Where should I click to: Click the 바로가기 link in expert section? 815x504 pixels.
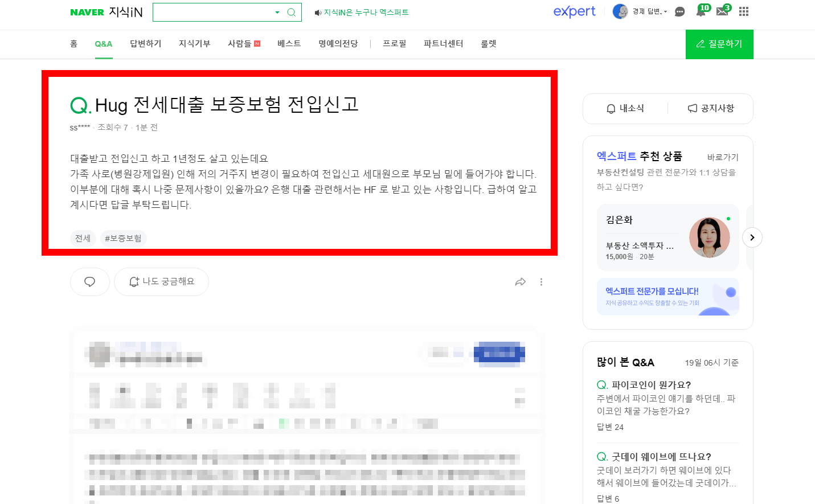coord(723,157)
